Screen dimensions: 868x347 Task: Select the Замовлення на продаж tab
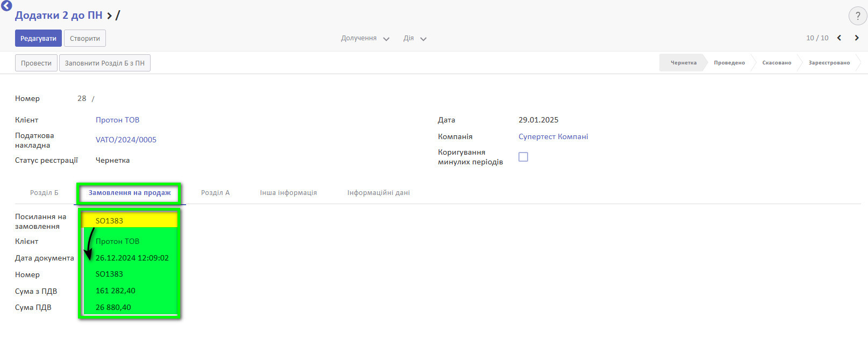(130, 193)
